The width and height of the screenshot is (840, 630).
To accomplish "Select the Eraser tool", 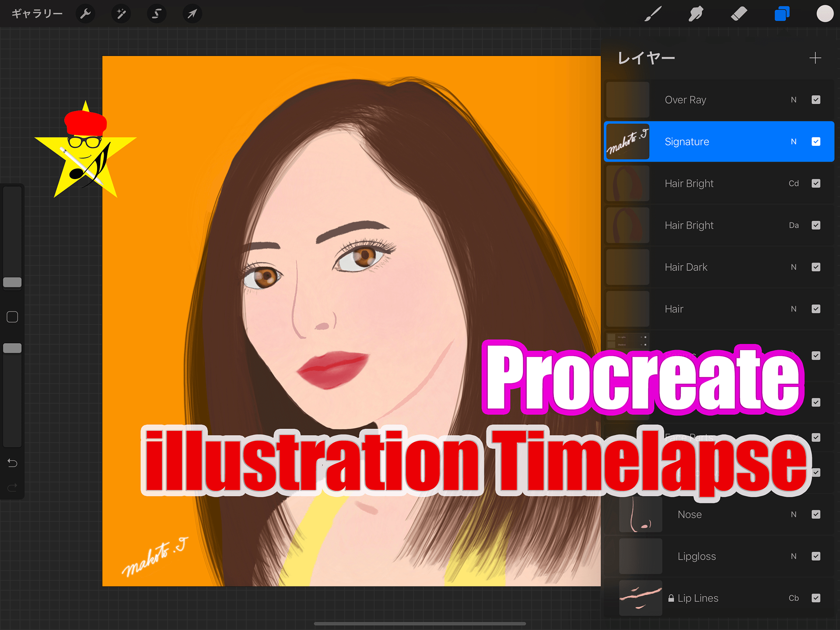I will [x=739, y=14].
